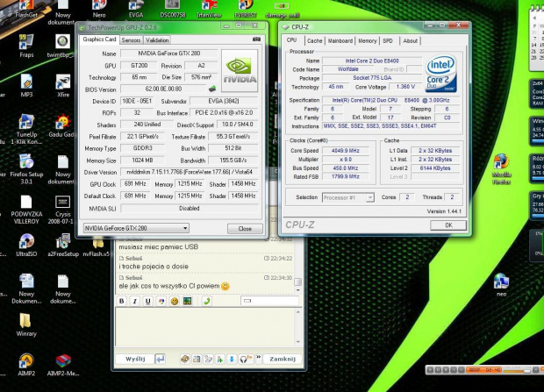
Task: Click the NVIDIA logo in GPU-Z
Action: (240, 71)
